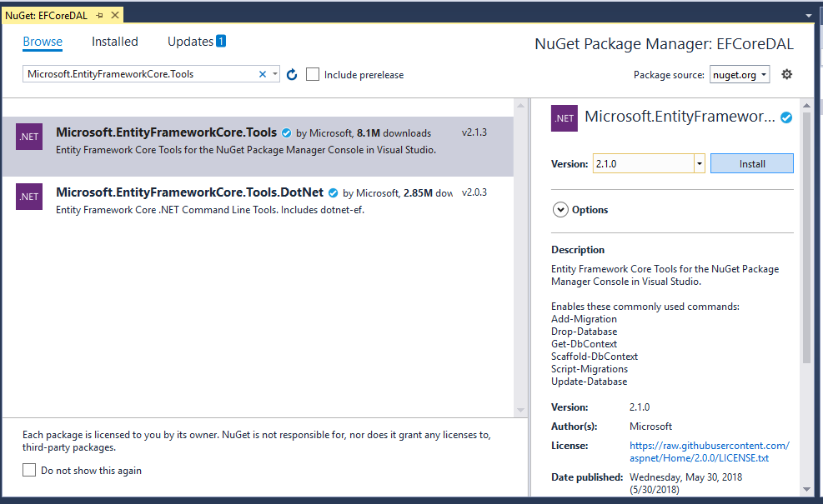Select Microsoft.EntityFrameworkCore.Tools package row
The image size is (823, 504).
258,147
